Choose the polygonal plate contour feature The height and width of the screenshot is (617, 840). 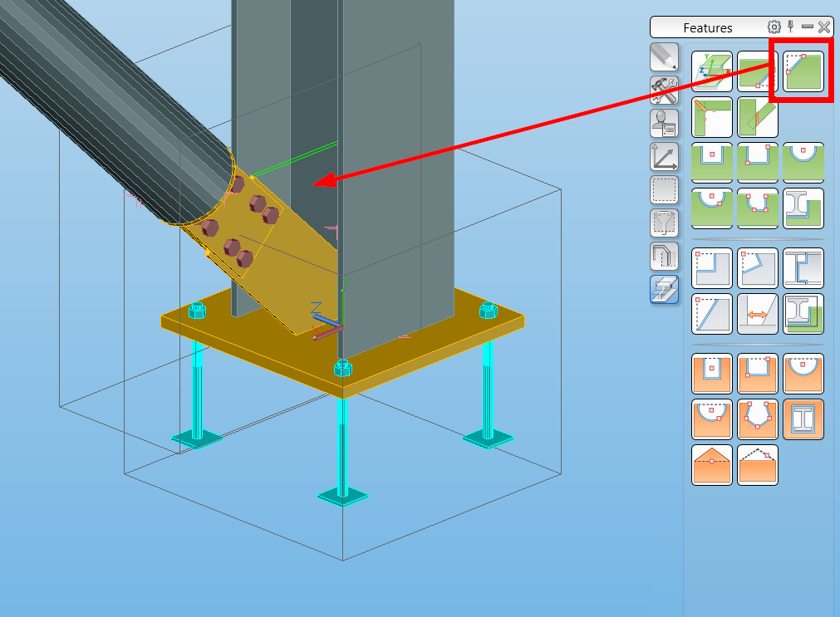pyautogui.click(x=758, y=419)
